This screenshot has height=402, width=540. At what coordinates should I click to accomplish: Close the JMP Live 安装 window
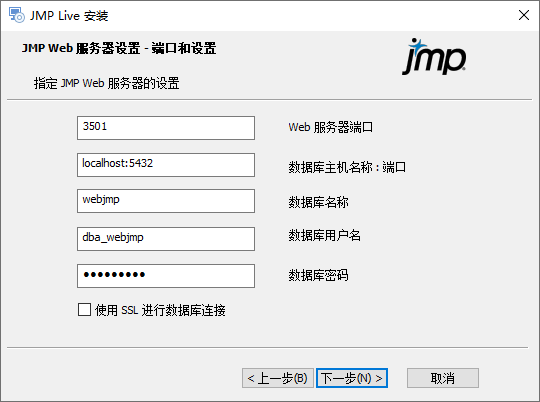coord(524,15)
